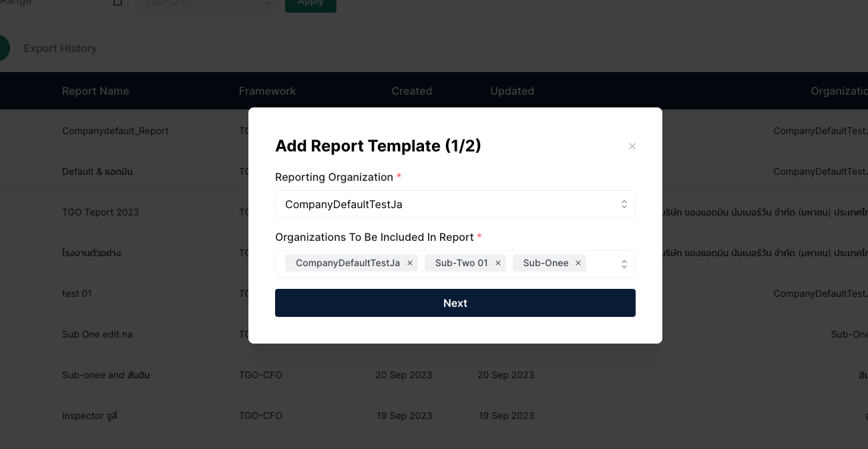Click the Updated column header

(x=511, y=91)
